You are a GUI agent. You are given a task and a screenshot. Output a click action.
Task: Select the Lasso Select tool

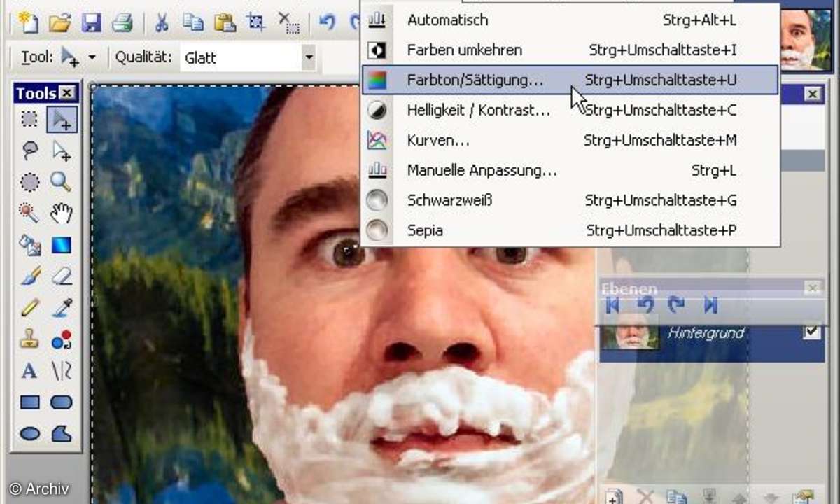coord(29,150)
